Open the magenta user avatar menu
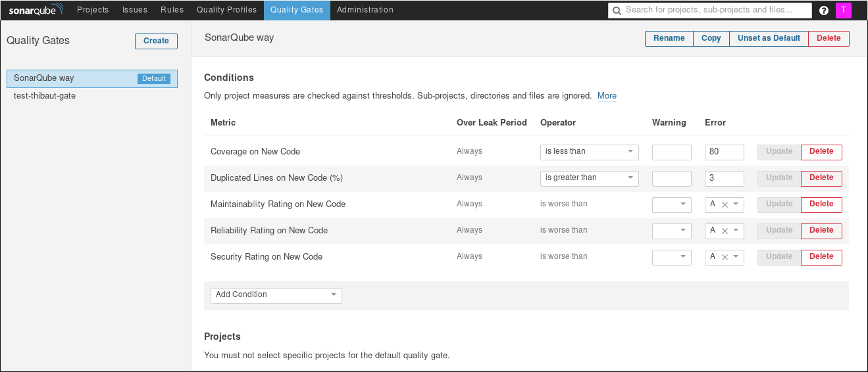This screenshot has height=372, width=868. coord(843,10)
